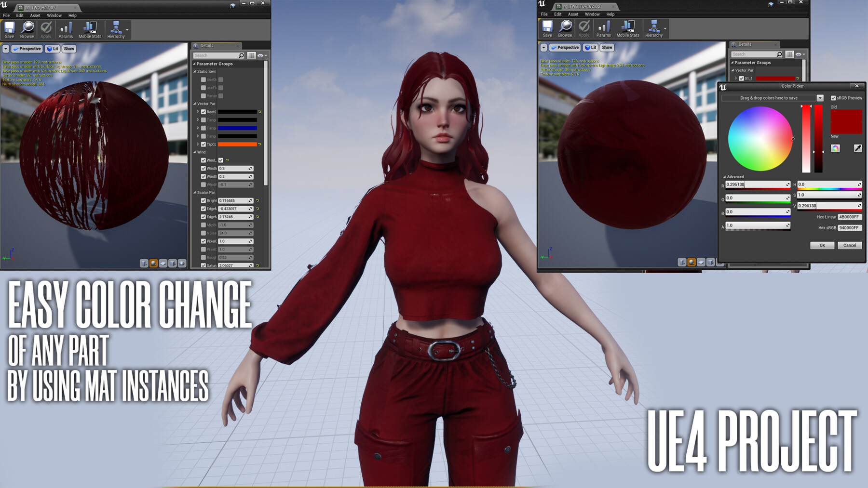Toggle the sRGB Preview checkbox

tap(834, 97)
